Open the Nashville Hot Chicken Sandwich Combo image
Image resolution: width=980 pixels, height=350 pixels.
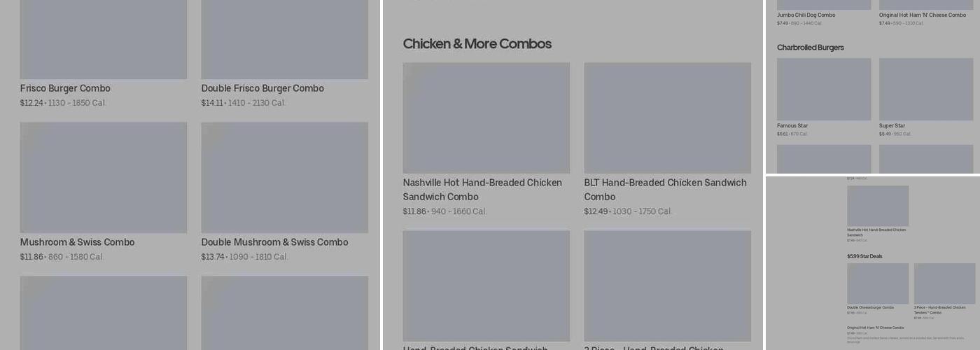click(x=486, y=118)
